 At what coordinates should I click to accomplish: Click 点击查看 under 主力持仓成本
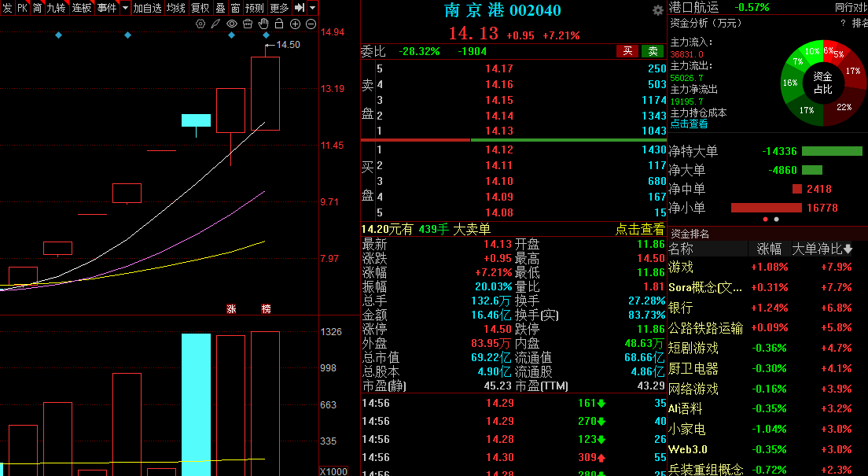coord(690,124)
